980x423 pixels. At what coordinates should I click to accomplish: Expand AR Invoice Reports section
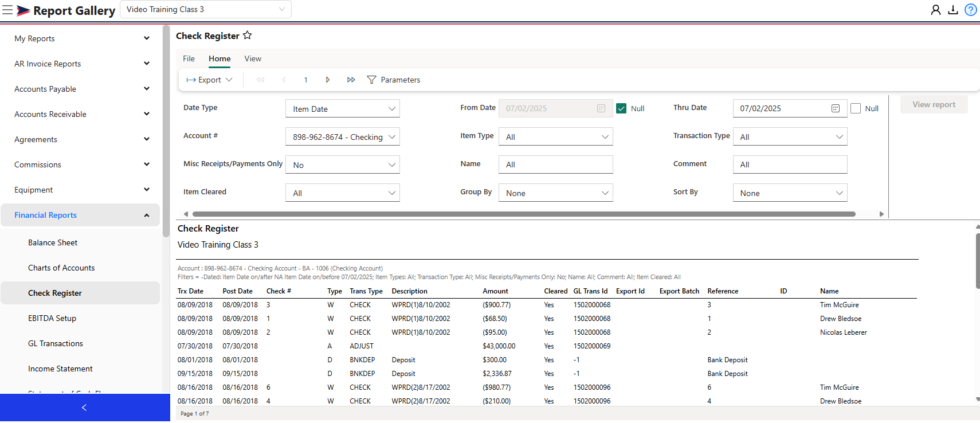80,64
